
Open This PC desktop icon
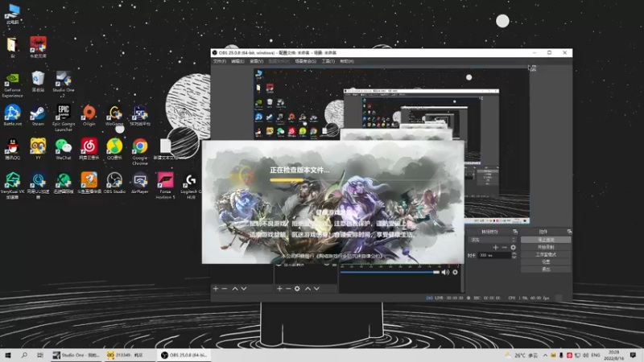point(13,14)
